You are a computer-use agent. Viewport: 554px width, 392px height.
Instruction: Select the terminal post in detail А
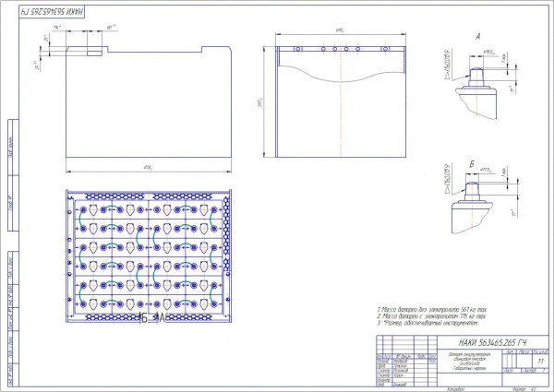[x=483, y=73]
